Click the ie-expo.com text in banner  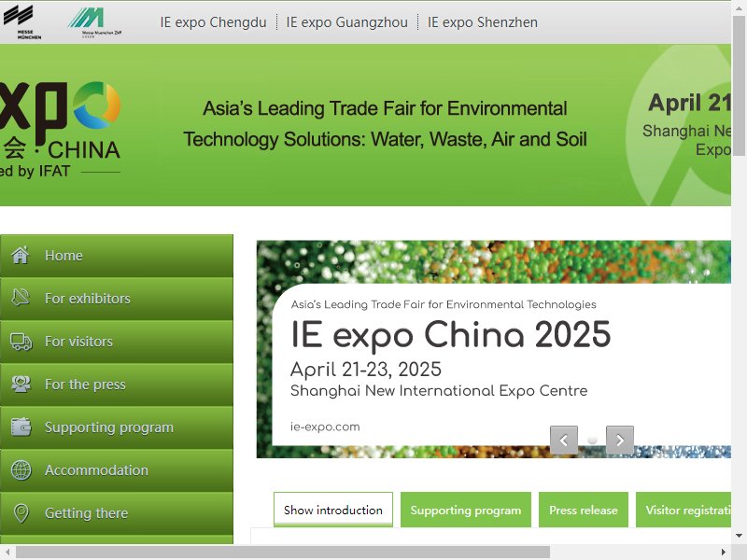[x=325, y=427]
